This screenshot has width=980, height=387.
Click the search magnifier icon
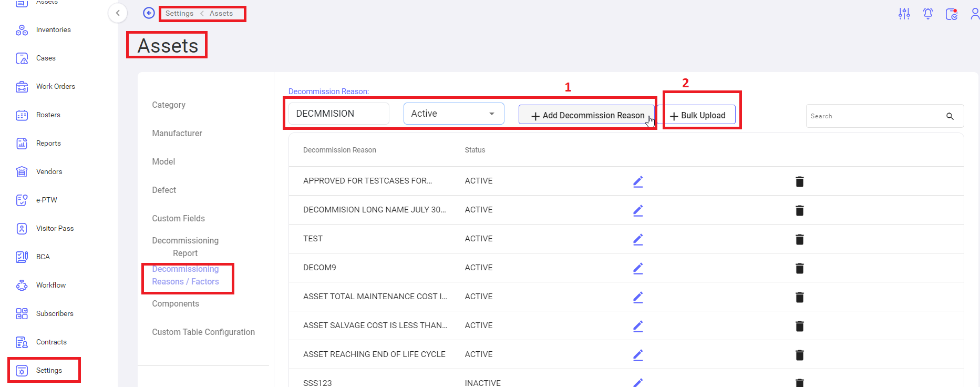[950, 116]
